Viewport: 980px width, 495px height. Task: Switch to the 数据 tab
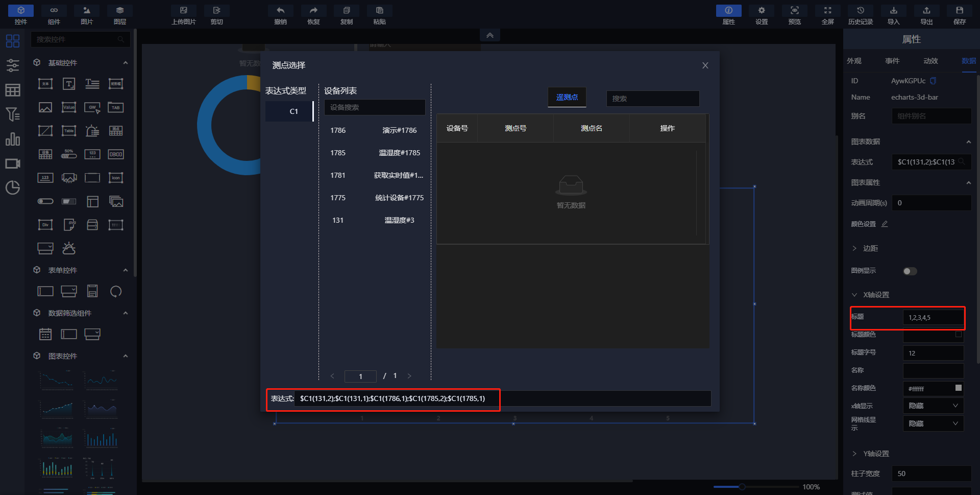tap(968, 61)
